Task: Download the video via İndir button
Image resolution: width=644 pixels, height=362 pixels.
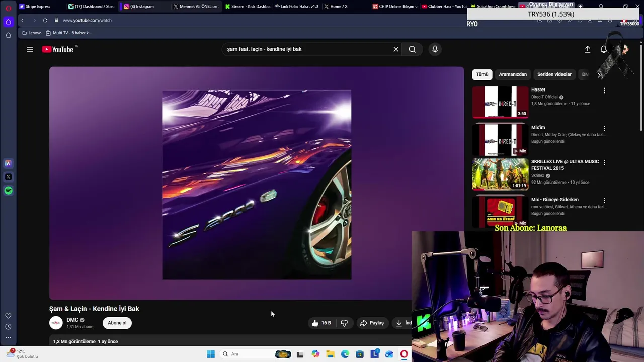Action: [403, 323]
